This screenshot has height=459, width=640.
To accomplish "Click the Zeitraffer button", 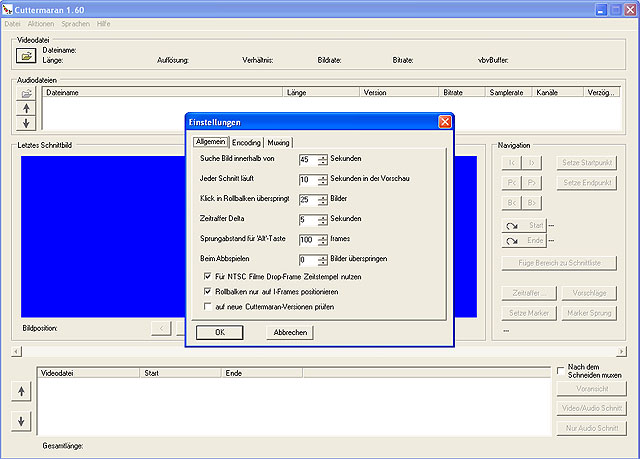I will [529, 293].
